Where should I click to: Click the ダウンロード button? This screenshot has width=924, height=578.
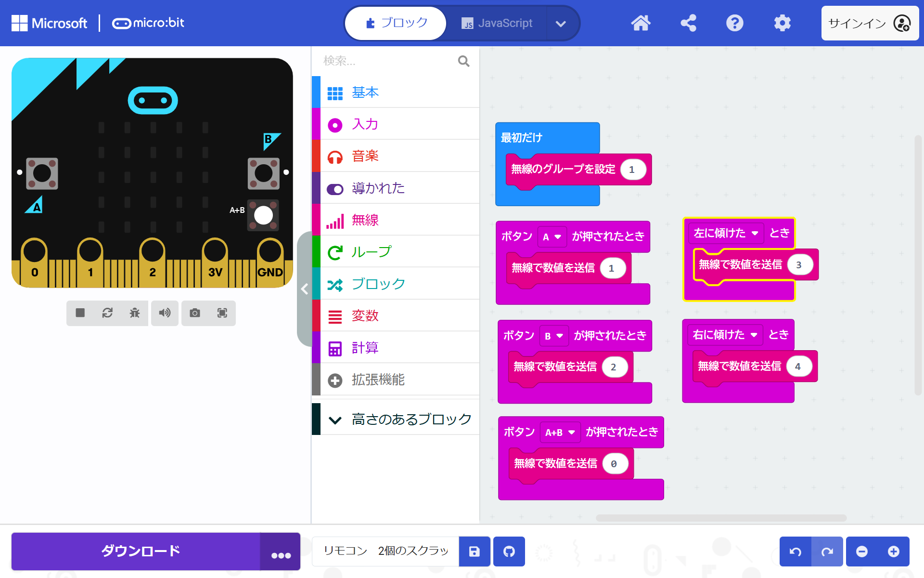point(140,552)
